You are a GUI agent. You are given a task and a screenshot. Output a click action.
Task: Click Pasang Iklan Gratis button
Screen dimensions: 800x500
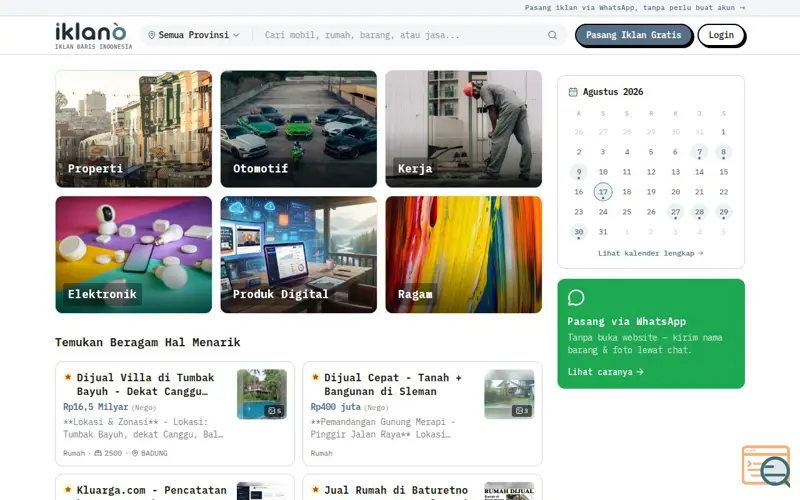pos(633,35)
